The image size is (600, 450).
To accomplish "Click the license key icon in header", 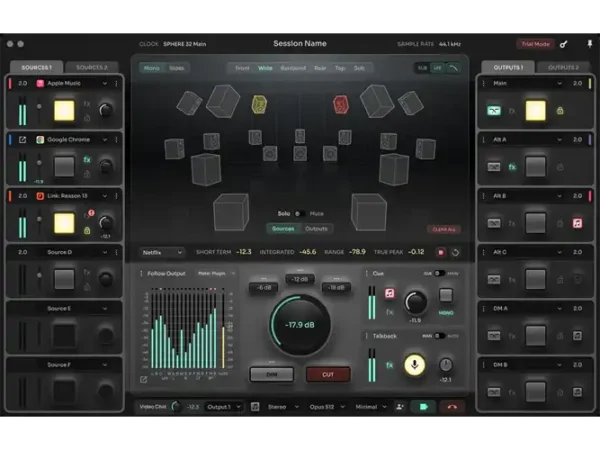I will (563, 44).
